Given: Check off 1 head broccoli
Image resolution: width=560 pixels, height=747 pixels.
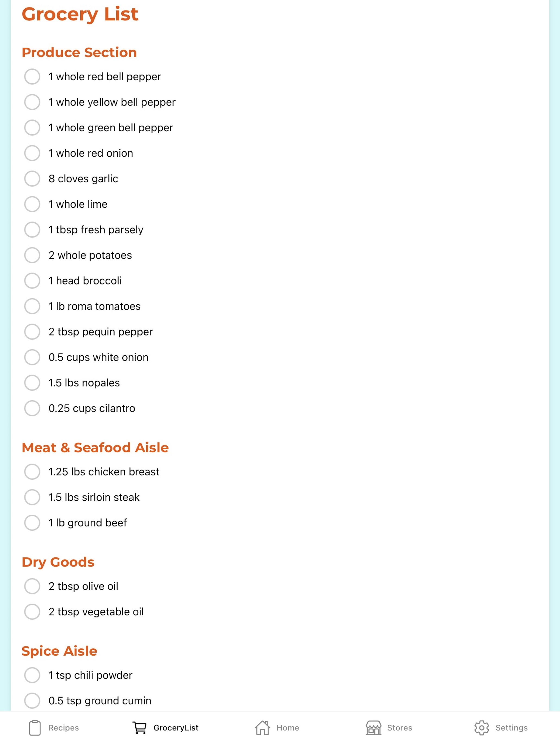Looking at the screenshot, I should (32, 281).
